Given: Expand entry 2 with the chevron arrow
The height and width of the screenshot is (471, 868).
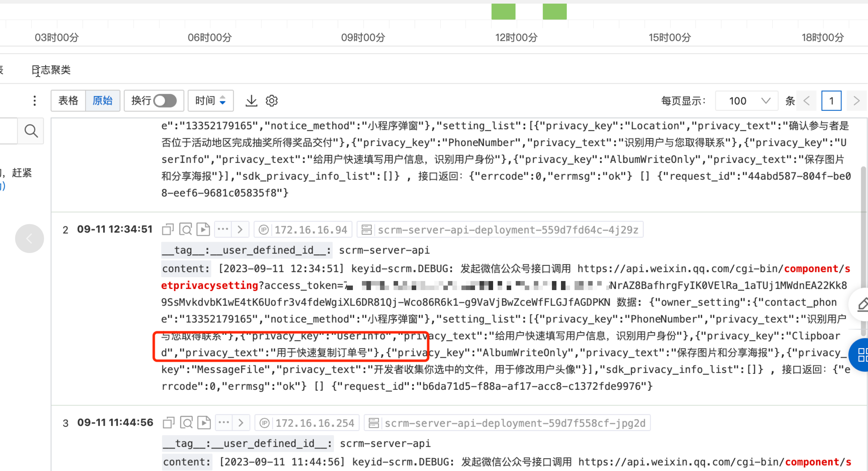Looking at the screenshot, I should click(240, 230).
